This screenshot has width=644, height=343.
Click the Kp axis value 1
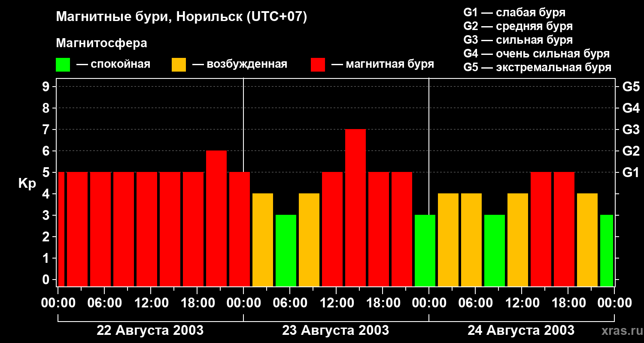(47, 259)
